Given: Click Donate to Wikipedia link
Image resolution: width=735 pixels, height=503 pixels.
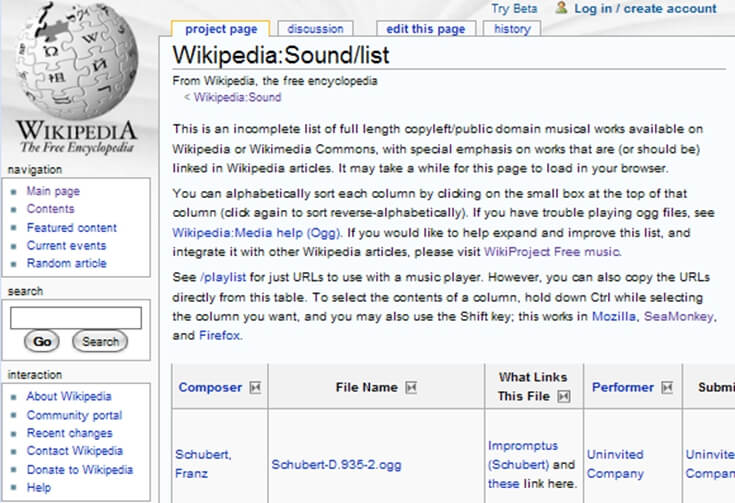Looking at the screenshot, I should coord(79,469).
